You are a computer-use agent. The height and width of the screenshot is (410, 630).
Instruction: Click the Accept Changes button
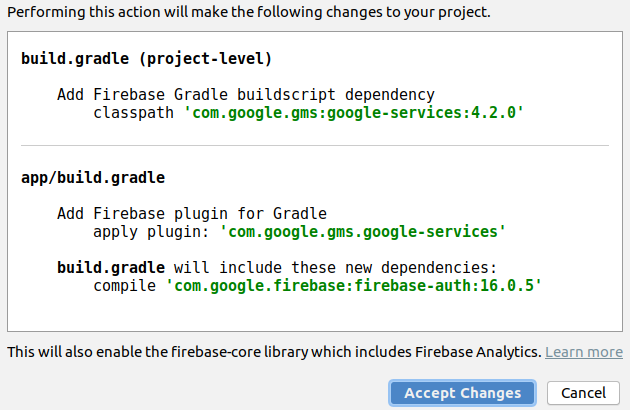click(462, 393)
